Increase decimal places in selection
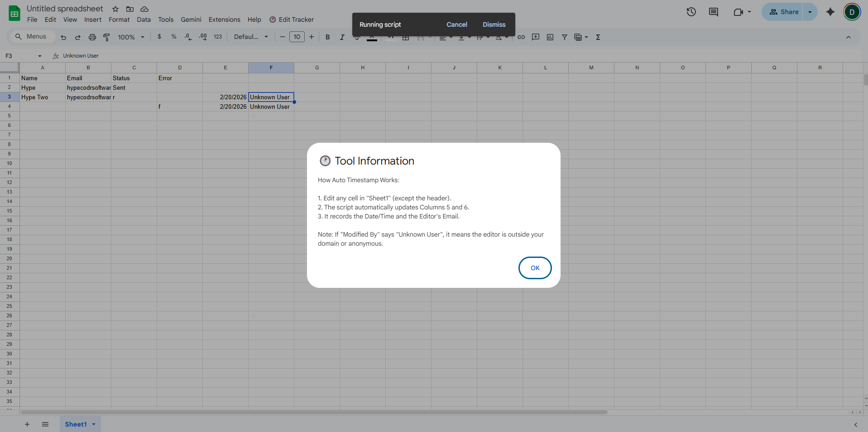This screenshot has width=868, height=432. [202, 37]
